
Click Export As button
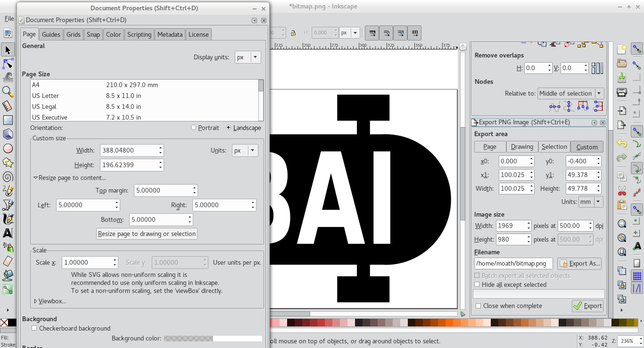(x=579, y=263)
